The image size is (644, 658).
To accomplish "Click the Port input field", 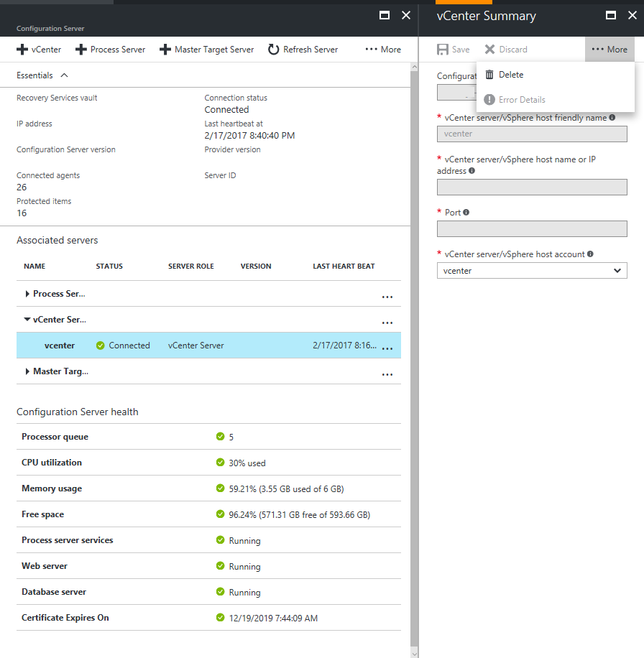I will 532,228.
